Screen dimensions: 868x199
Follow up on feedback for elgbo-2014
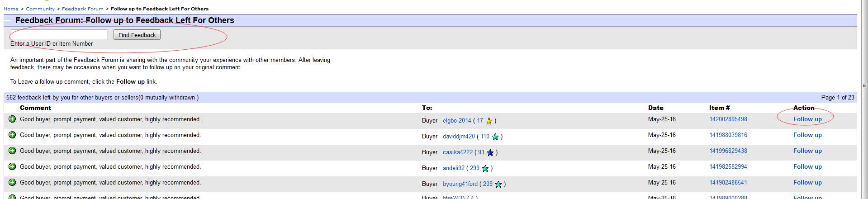[x=807, y=119]
